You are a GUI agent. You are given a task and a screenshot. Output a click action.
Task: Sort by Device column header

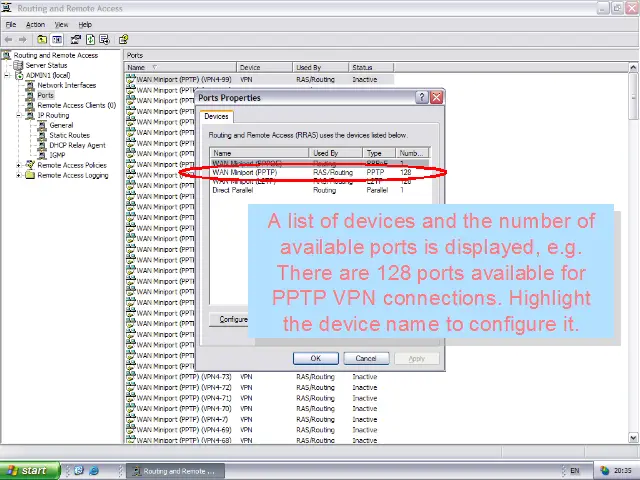tap(264, 67)
